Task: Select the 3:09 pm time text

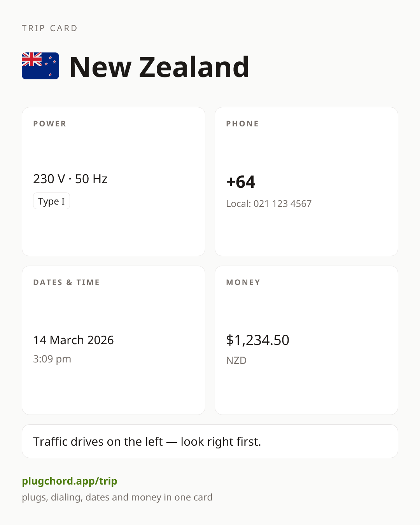Action: coord(52,359)
